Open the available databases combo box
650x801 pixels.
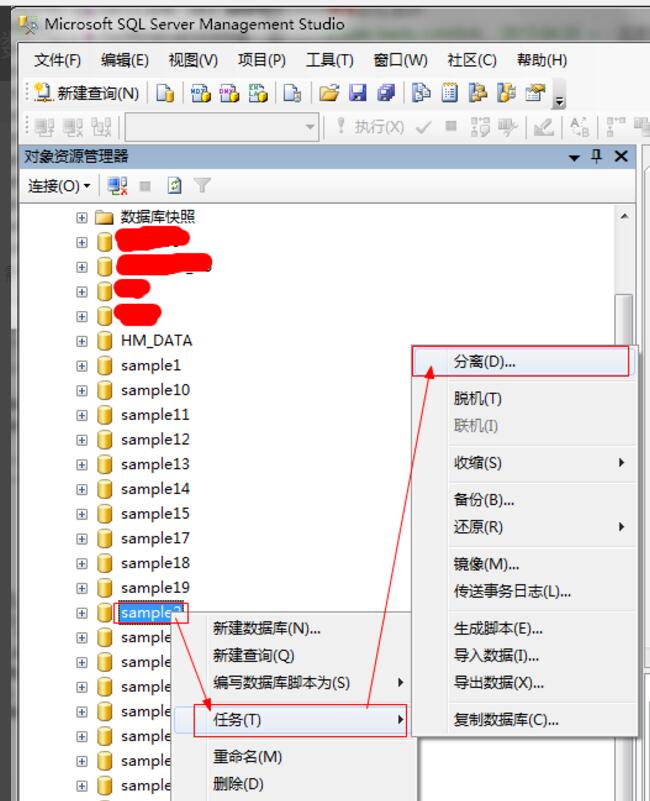222,127
